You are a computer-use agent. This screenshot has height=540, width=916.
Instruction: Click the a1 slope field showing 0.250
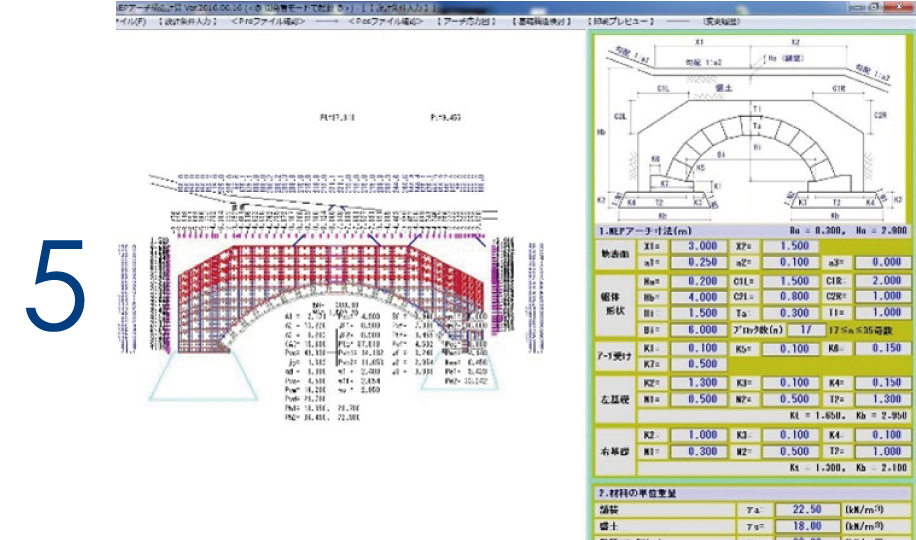699,261
